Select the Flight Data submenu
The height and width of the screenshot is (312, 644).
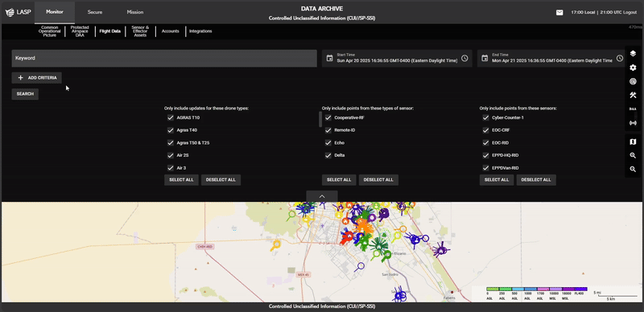coord(110,31)
